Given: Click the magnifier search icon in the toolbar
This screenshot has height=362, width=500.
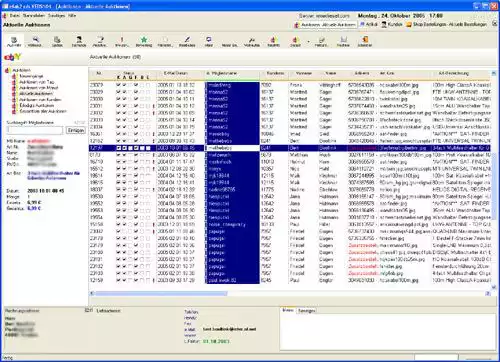Looking at the screenshot, I should tap(35, 39).
